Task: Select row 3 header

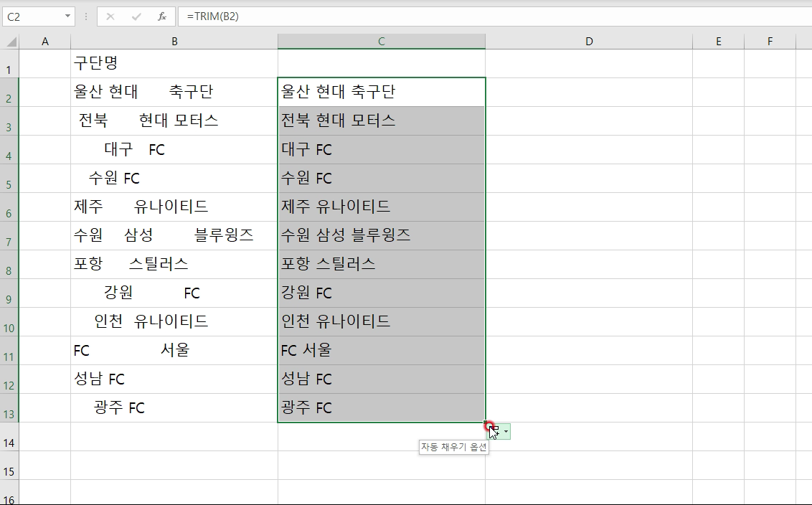Action: click(x=9, y=121)
